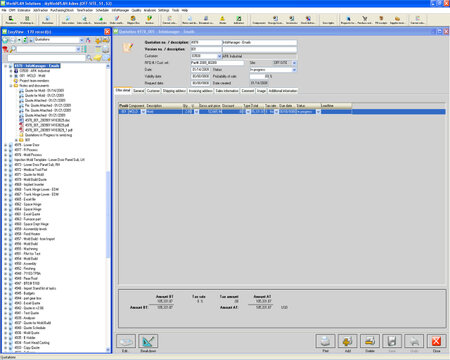The height and width of the screenshot is (360, 450).
Task: Click the red Close icon button
Action: [436, 341]
